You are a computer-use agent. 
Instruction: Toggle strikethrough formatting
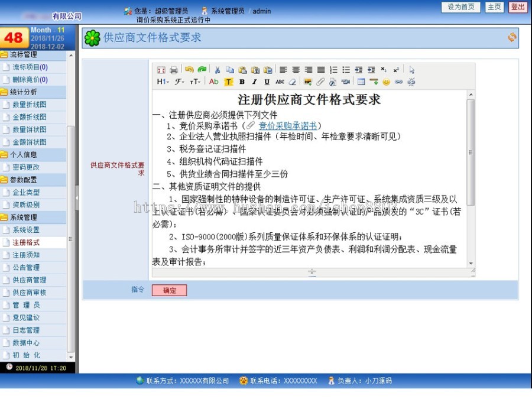[280, 82]
